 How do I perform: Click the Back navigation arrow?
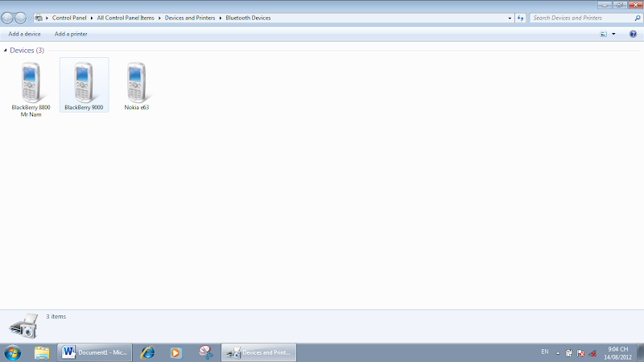(x=7, y=18)
